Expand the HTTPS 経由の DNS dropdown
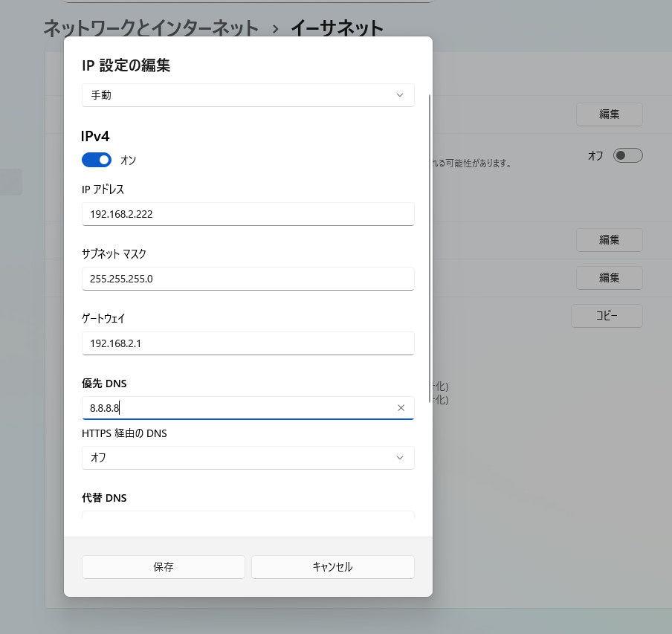The image size is (672, 634). tap(248, 458)
